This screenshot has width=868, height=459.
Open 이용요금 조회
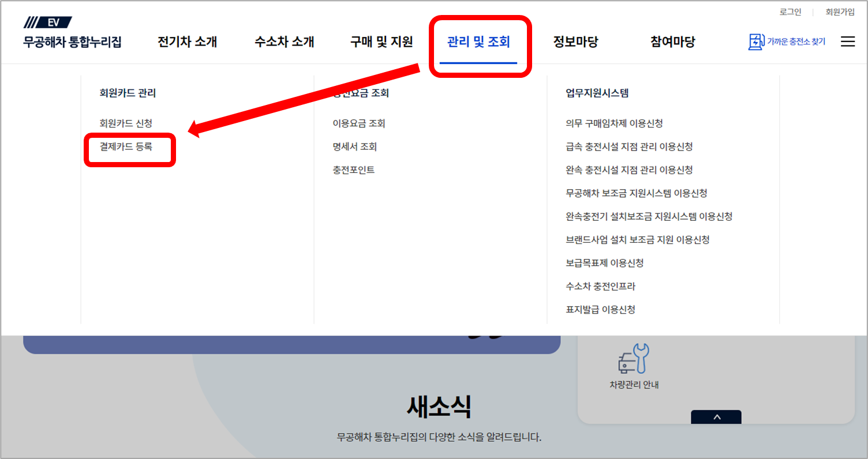(x=358, y=123)
